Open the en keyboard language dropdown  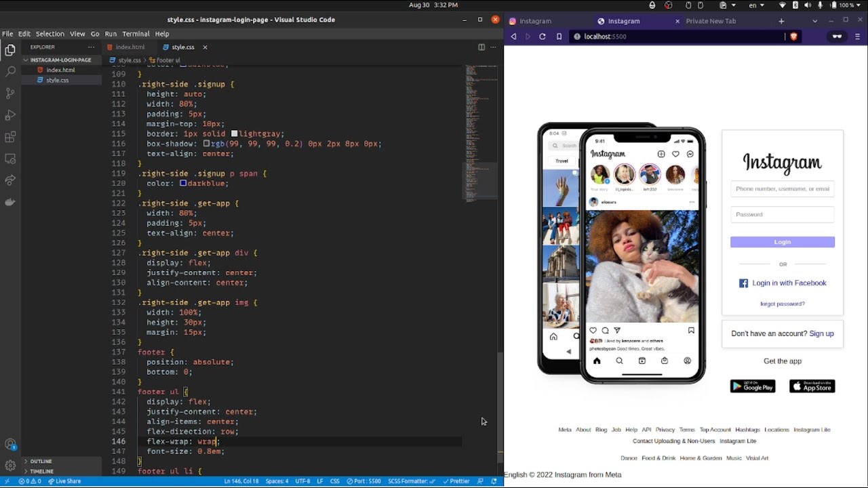(756, 5)
